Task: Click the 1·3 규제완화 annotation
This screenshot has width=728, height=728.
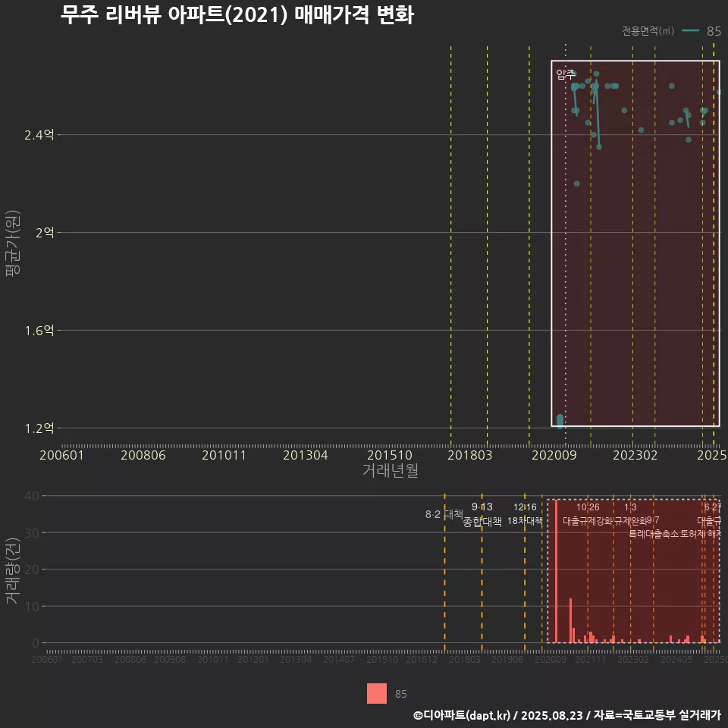Action: click(x=630, y=514)
